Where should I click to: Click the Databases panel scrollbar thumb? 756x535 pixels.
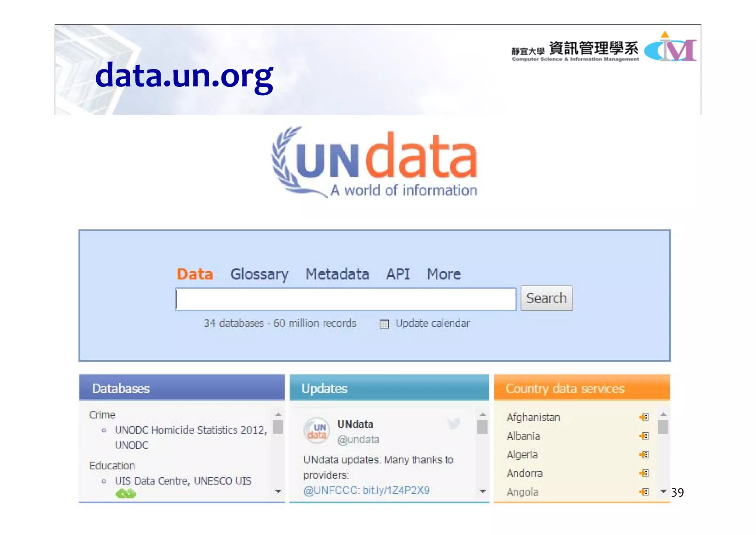(x=278, y=427)
